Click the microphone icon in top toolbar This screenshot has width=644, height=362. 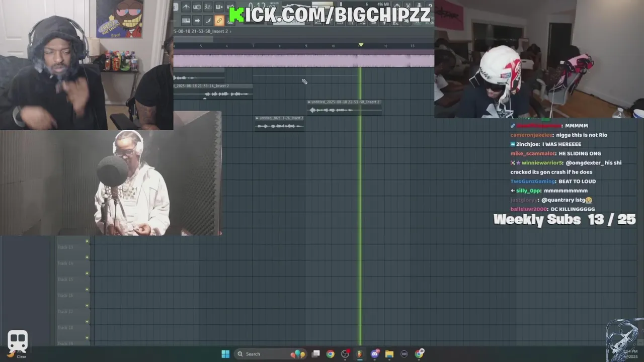tap(419, 5)
